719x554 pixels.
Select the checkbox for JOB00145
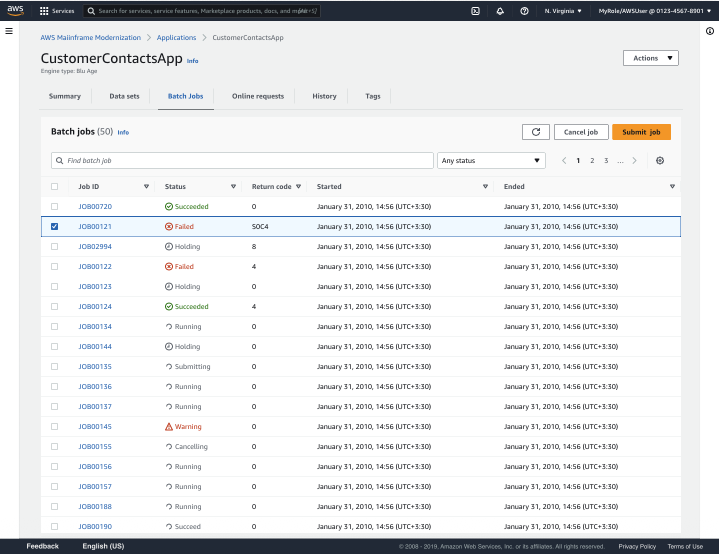click(x=55, y=427)
